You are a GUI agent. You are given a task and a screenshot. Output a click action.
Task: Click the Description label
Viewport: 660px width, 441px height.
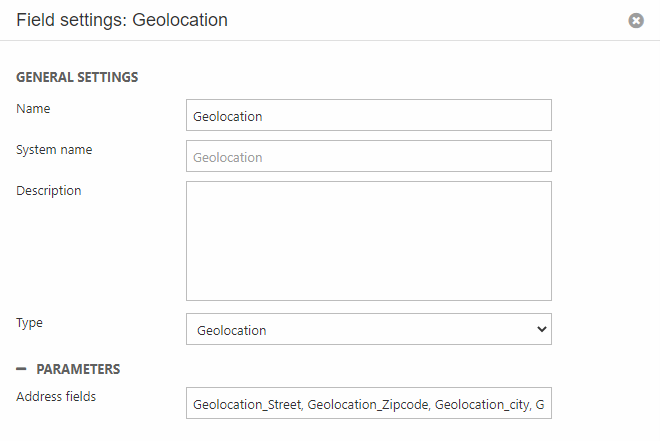click(49, 190)
